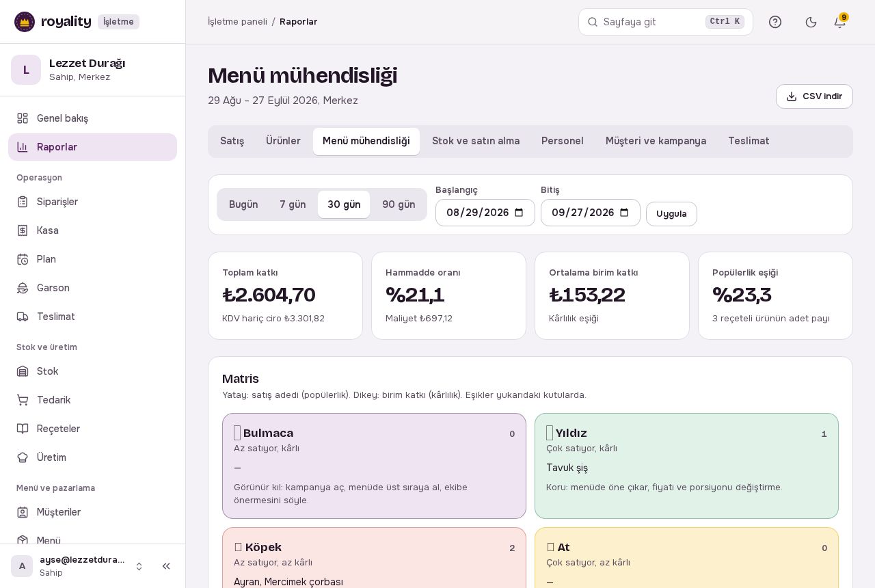Click the Raporlar chart icon

tap(23, 147)
